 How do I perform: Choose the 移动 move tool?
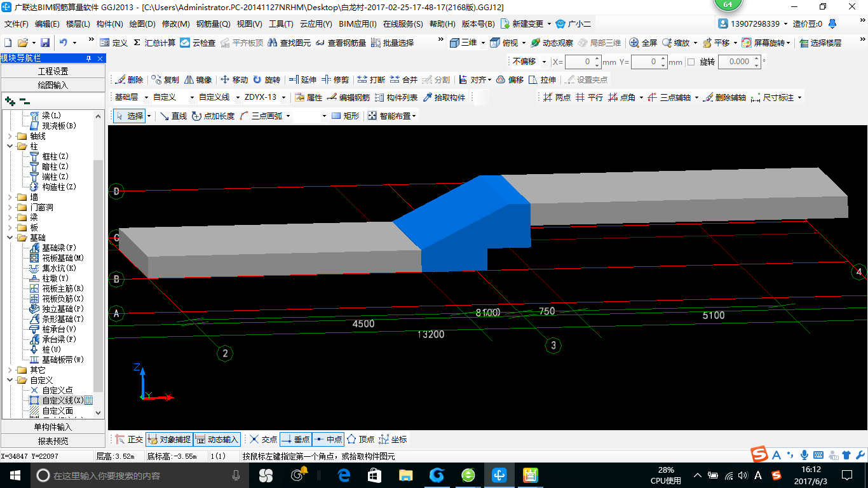234,80
